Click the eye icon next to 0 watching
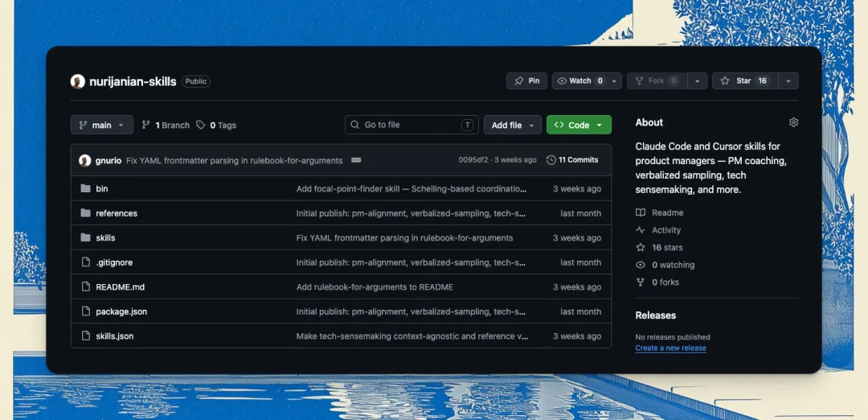 point(641,265)
